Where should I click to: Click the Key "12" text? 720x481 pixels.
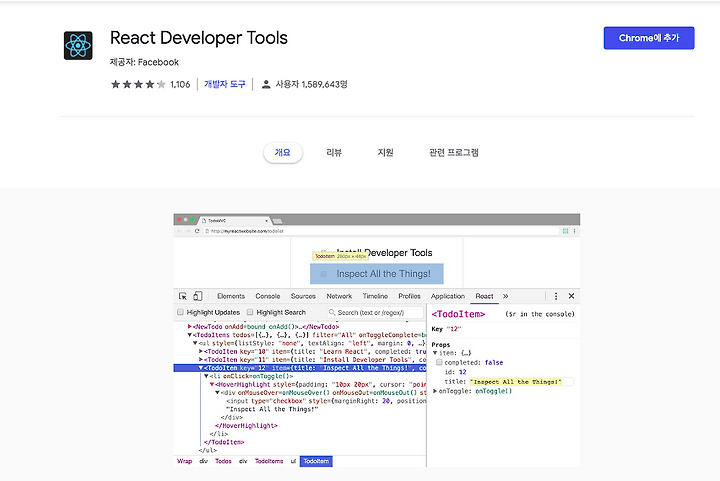(446, 329)
